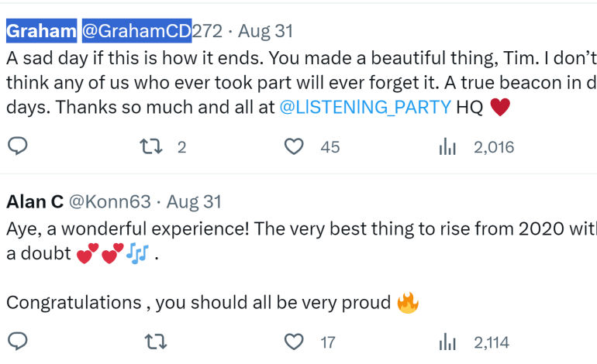Visit the @Konn63 profile handle
This screenshot has height=364, width=597.
(x=110, y=202)
